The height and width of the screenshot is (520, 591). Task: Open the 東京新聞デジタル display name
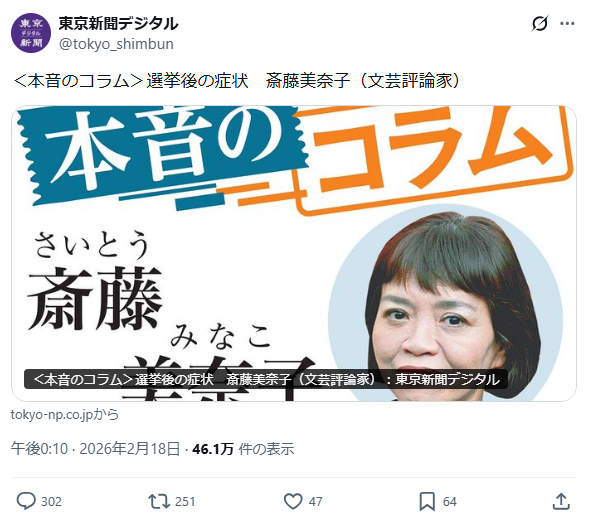coord(118,24)
